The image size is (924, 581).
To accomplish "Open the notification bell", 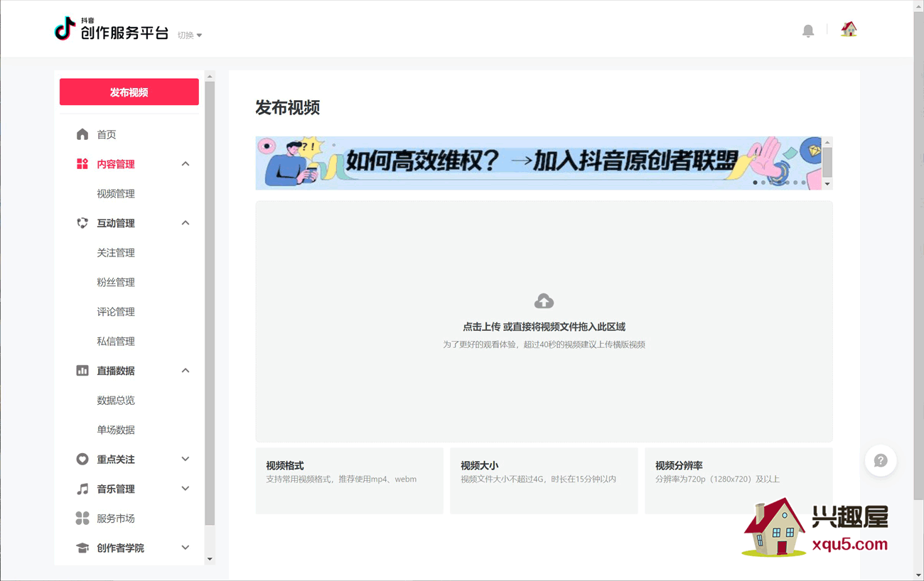I will [808, 31].
